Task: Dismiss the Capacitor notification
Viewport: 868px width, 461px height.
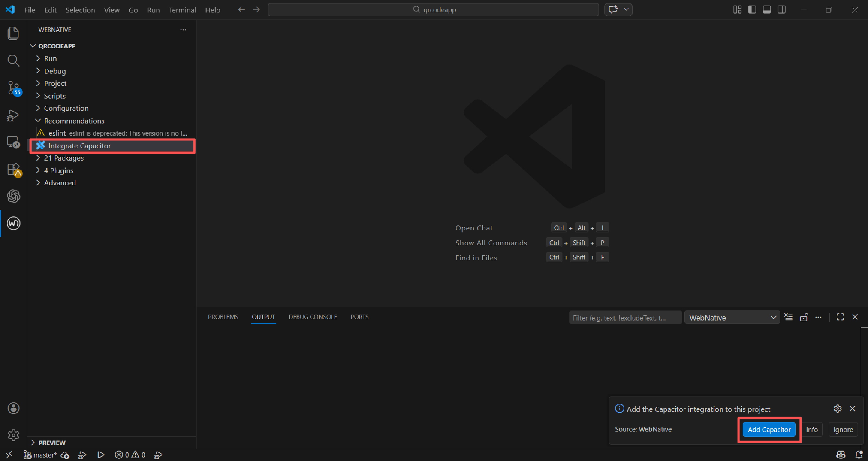Action: (x=852, y=409)
